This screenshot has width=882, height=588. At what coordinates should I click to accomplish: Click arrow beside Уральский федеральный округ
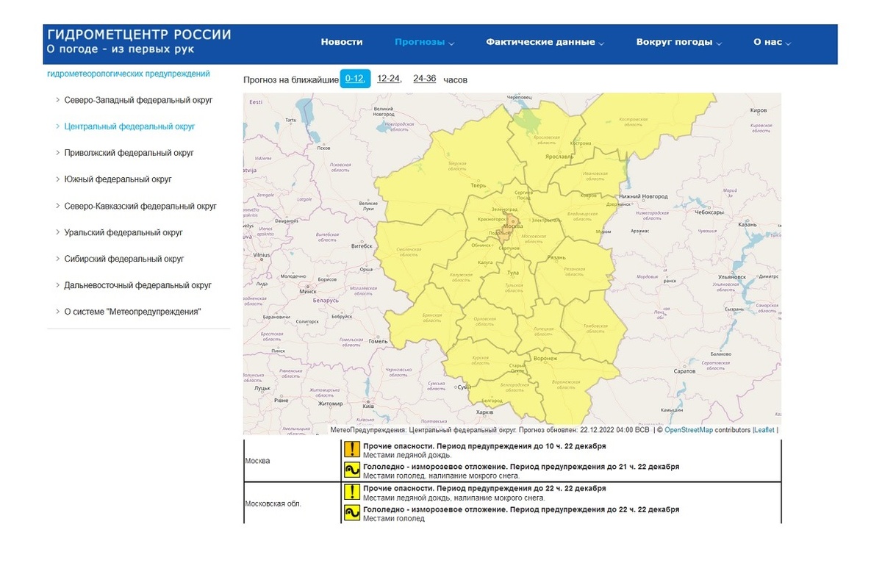click(x=58, y=232)
